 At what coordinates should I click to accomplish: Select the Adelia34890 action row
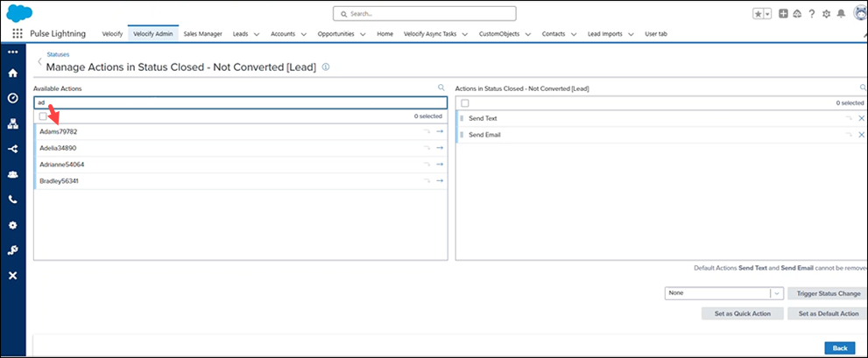click(x=241, y=148)
